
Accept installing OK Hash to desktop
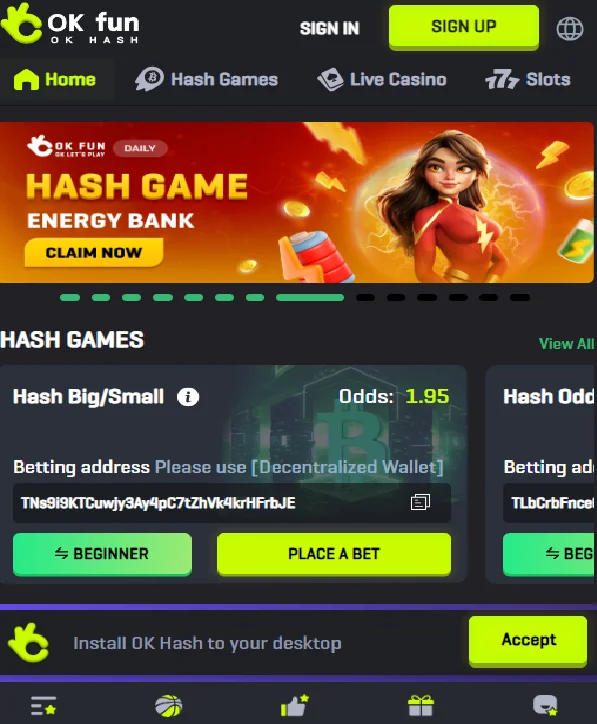(x=528, y=640)
